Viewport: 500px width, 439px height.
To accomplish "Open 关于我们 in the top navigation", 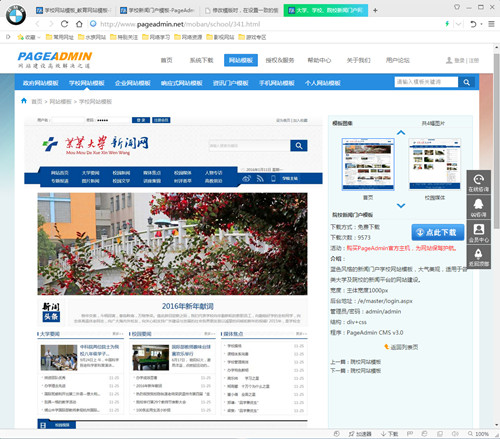I will click(x=358, y=60).
